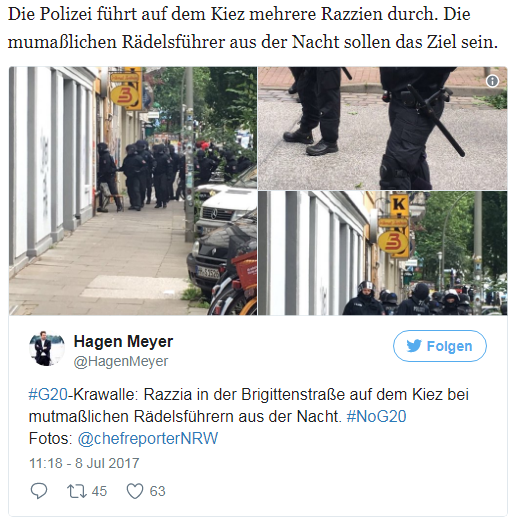Click the Hagen Meyer display name
Viewport: 518px width, 521px height.
point(123,341)
